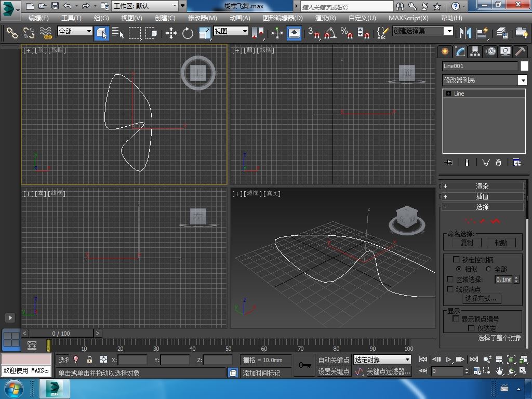Select the Scale tool
Image resolution: width=532 pixels, height=399 pixels.
pyautogui.click(x=204, y=33)
